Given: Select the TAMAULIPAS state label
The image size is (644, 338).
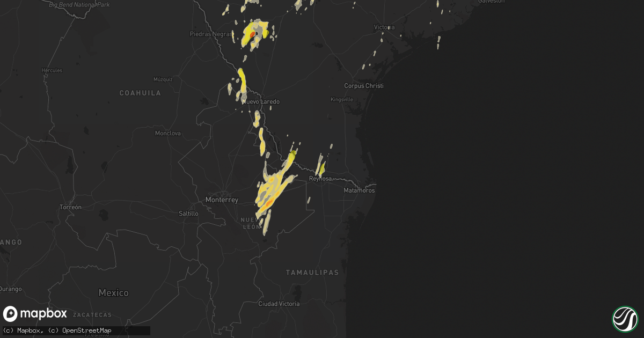Looking at the screenshot, I should pos(312,273).
